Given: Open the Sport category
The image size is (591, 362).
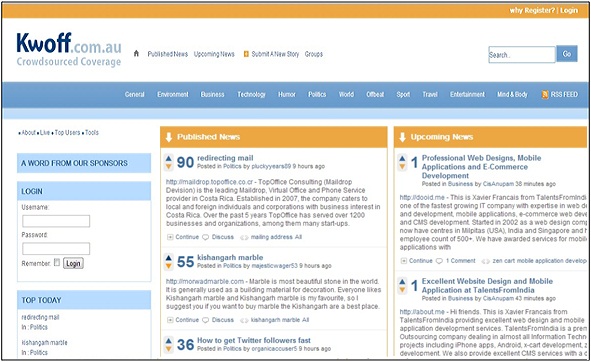Looking at the screenshot, I should coord(403,95).
